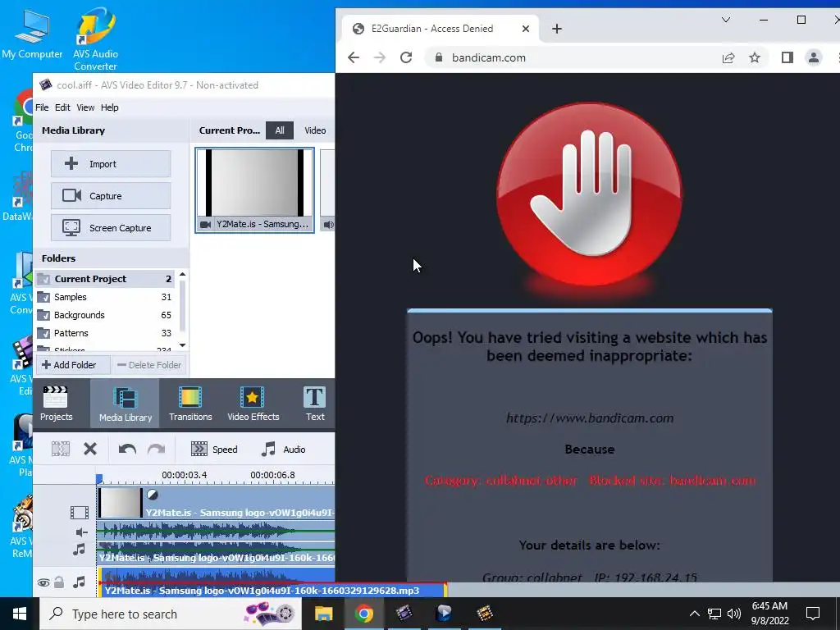Click the Chrome forward arrow

380,57
